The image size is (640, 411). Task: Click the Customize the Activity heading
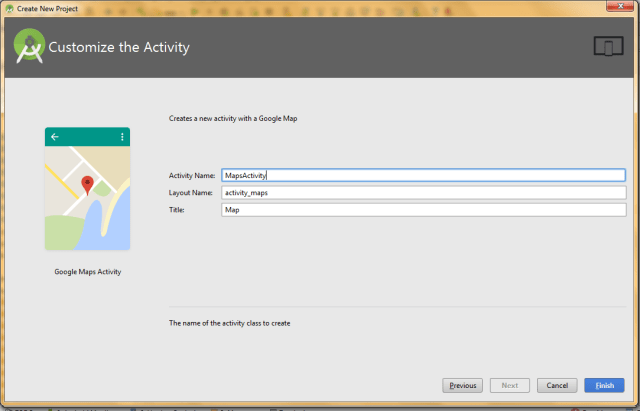coord(119,47)
